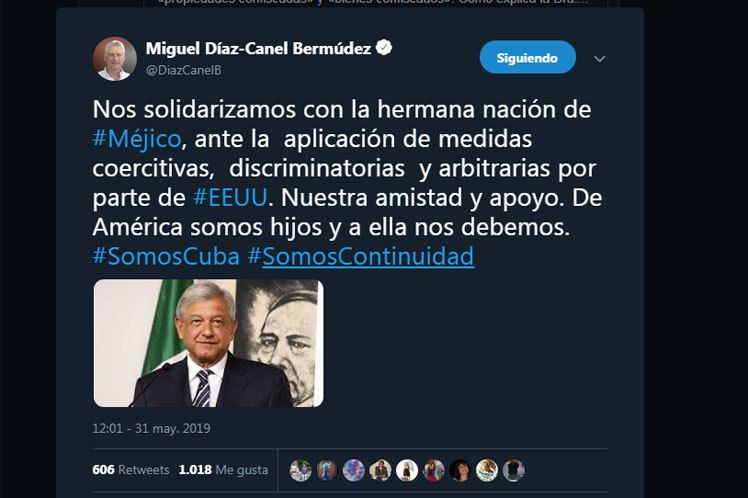Click the first liker avatar in row

tap(301, 470)
